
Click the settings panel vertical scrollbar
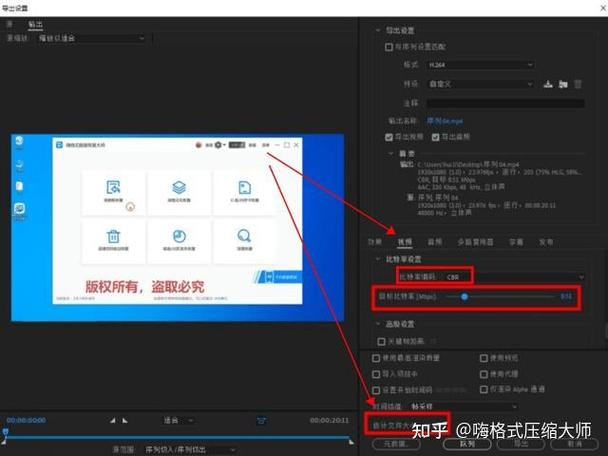[x=606, y=332]
